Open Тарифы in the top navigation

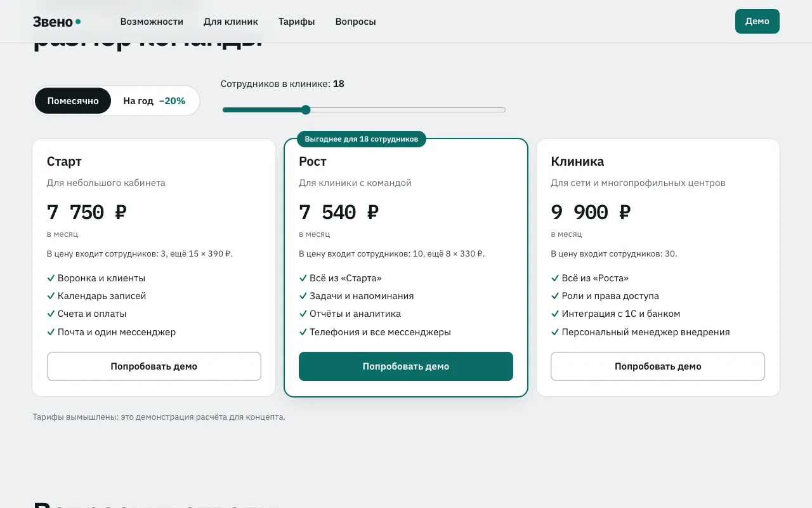pyautogui.click(x=297, y=22)
